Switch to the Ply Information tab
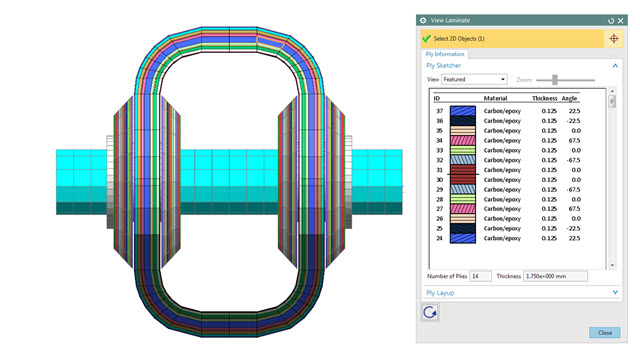The image size is (640, 360). [x=445, y=54]
